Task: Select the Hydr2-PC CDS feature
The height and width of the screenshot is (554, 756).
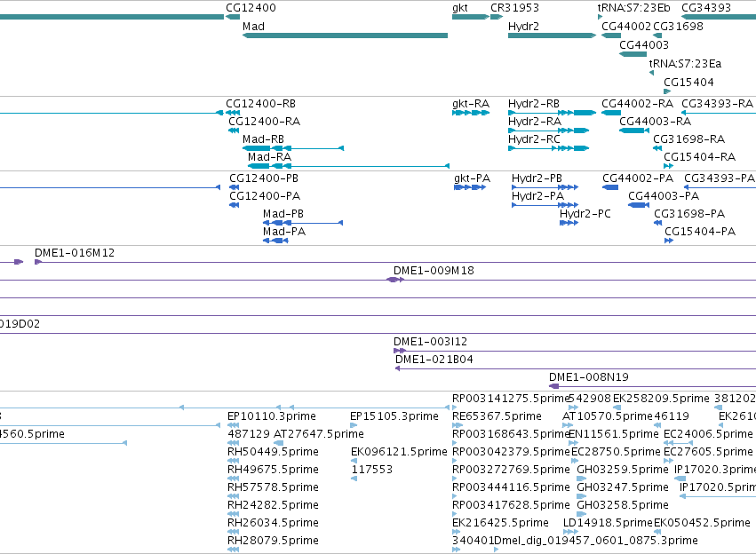Action: [569, 223]
